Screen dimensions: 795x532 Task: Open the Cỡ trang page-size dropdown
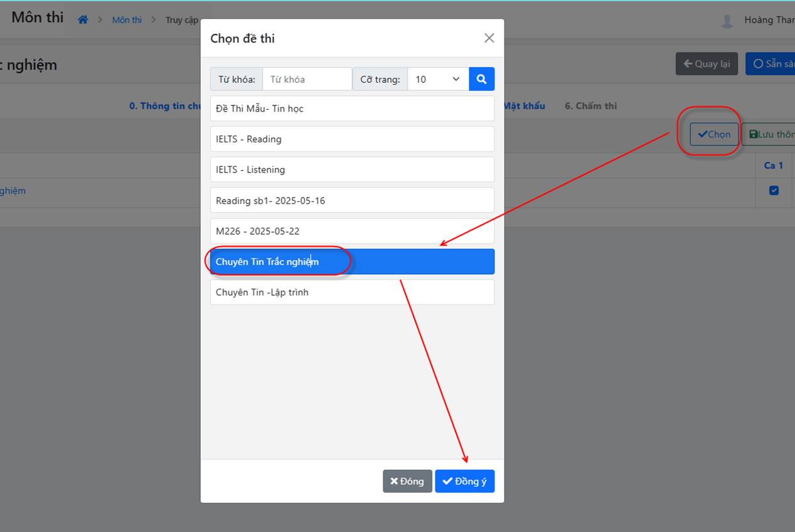point(438,79)
